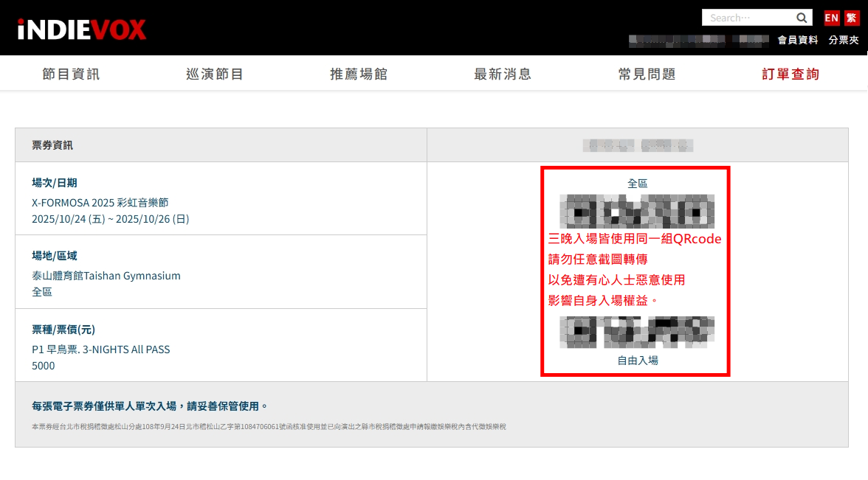Click the tax approval fine print line
Screen dimensions: 868x480
point(269,427)
